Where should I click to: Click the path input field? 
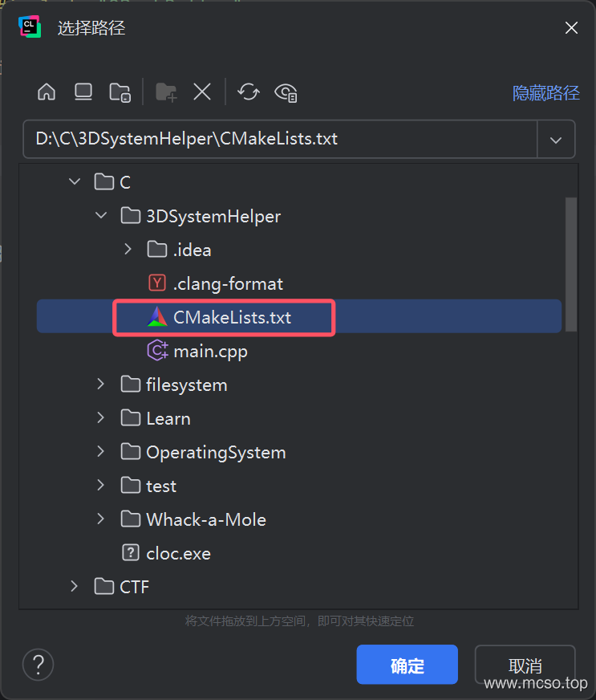pos(281,139)
